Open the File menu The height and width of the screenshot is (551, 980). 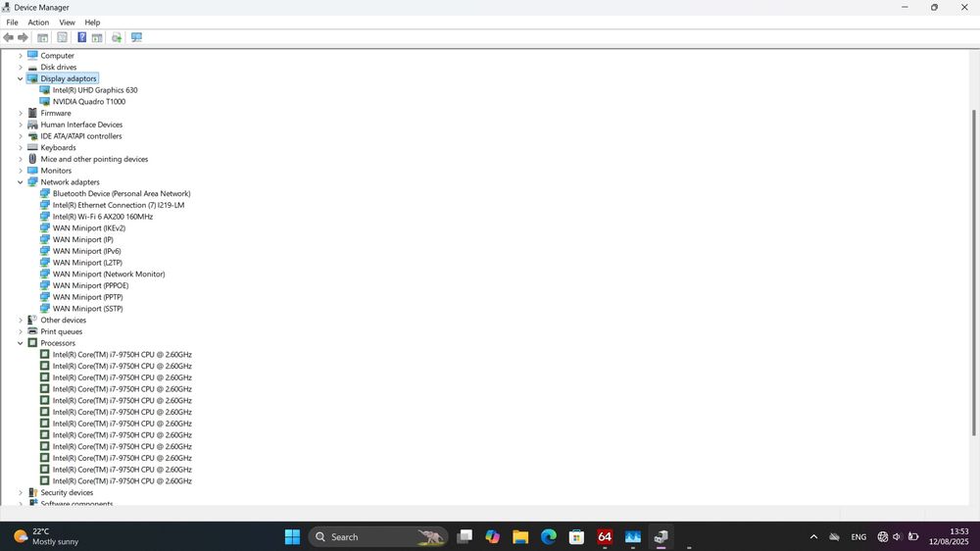pyautogui.click(x=12, y=23)
